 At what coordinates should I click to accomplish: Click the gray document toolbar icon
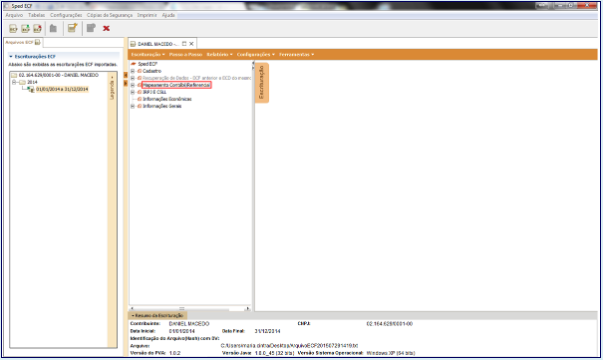(x=91, y=28)
